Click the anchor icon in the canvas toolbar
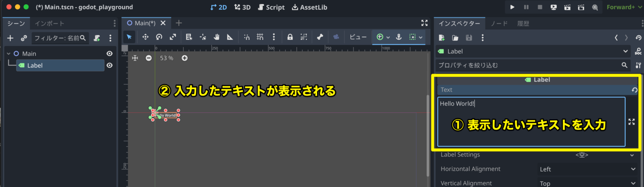The image size is (644, 187). tap(399, 37)
